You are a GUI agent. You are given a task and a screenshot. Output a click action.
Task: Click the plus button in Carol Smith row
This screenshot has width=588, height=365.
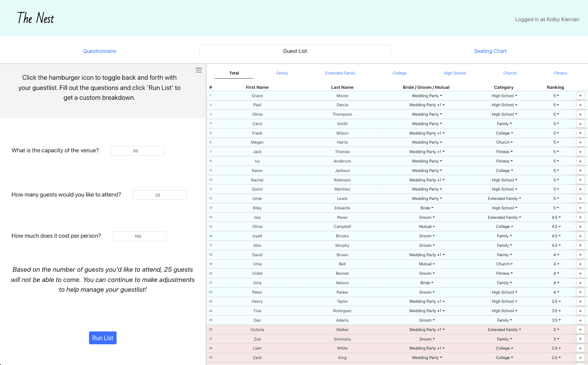[x=580, y=124]
